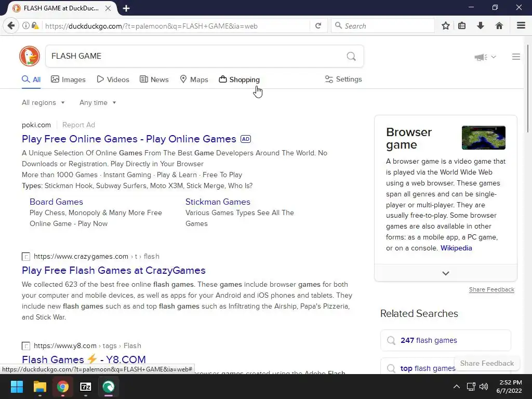532x399 pixels.
Task: Switch to Images results tab
Action: pyautogui.click(x=68, y=79)
